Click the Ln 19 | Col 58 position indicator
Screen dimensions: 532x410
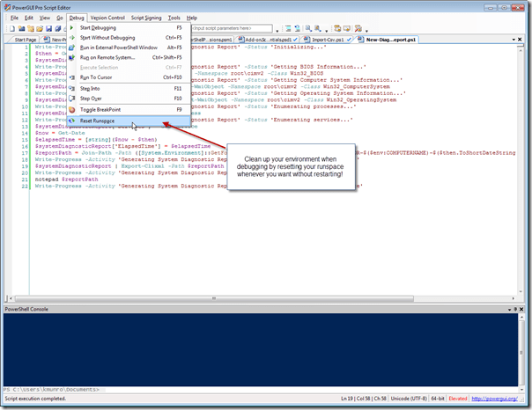[364, 399]
